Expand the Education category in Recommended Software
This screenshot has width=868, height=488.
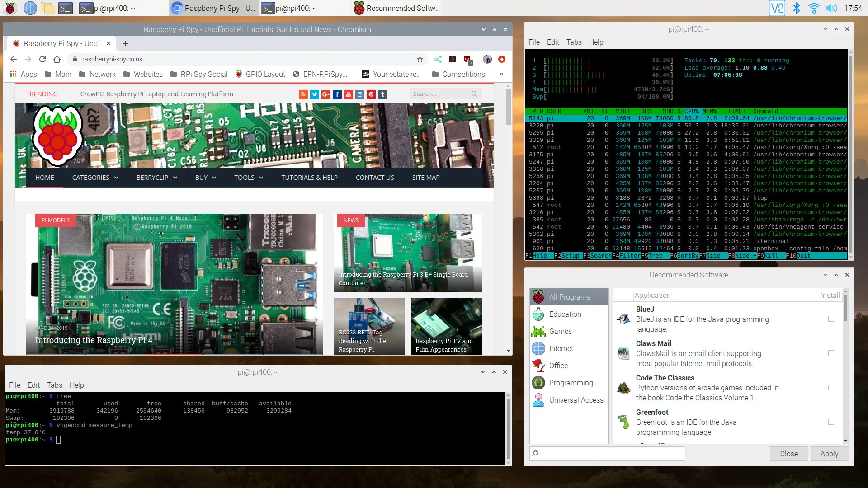(565, 314)
